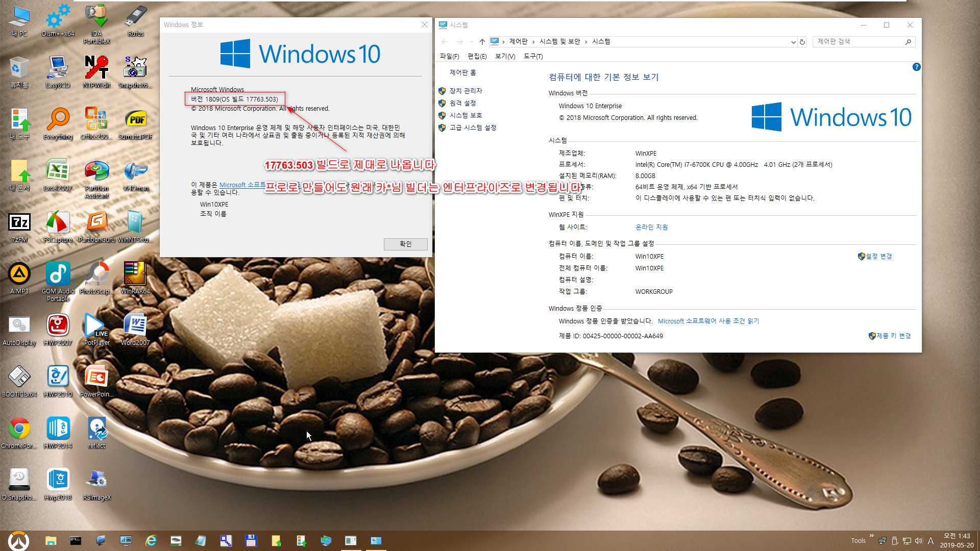This screenshot has height=551, width=980.
Task: Launch GOM Audio Portable
Action: pos(58,282)
